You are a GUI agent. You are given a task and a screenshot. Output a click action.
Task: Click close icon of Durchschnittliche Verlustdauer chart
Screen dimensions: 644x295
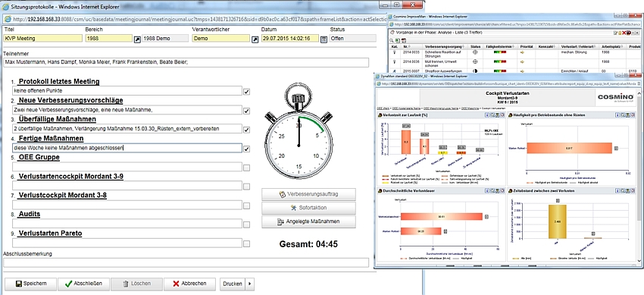tap(502, 191)
